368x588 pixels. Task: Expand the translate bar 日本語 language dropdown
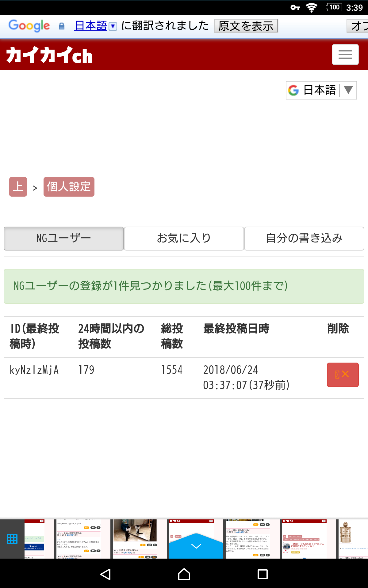coord(95,26)
